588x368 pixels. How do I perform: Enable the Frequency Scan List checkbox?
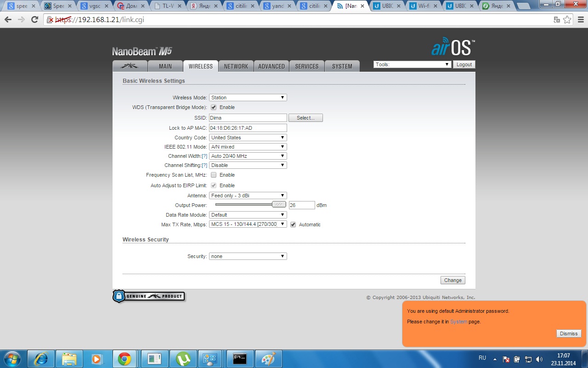[214, 175]
